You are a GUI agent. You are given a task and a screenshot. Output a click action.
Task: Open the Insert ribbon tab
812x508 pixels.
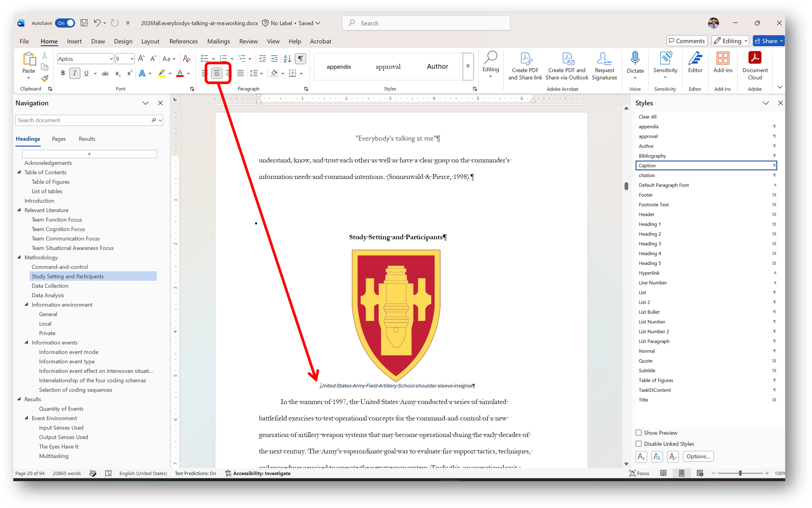[74, 41]
